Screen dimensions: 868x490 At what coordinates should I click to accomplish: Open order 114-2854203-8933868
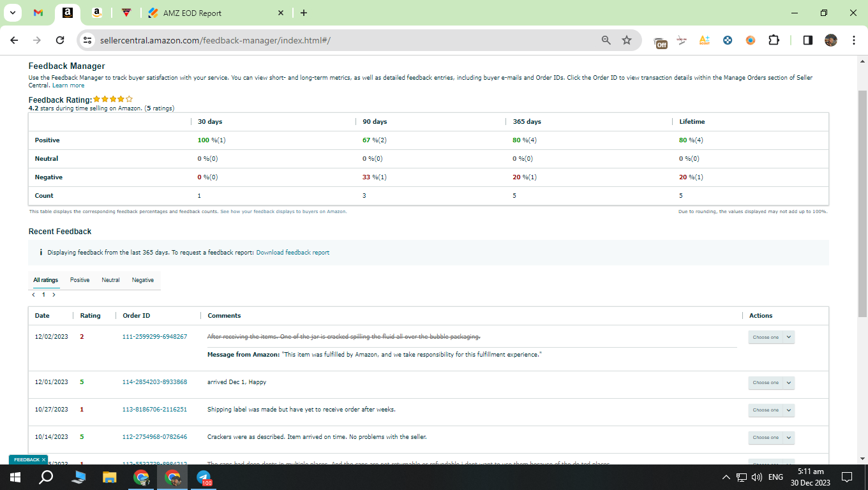tap(154, 382)
